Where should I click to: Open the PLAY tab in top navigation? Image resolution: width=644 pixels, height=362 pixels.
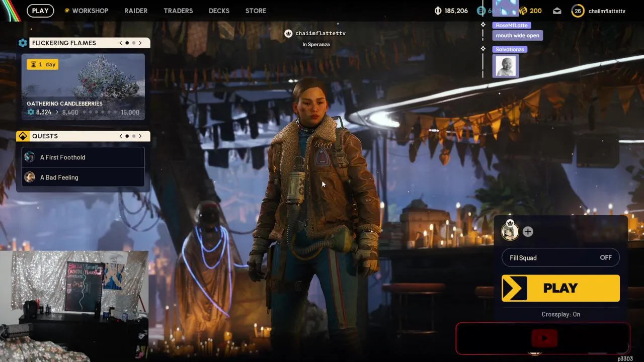(x=40, y=11)
